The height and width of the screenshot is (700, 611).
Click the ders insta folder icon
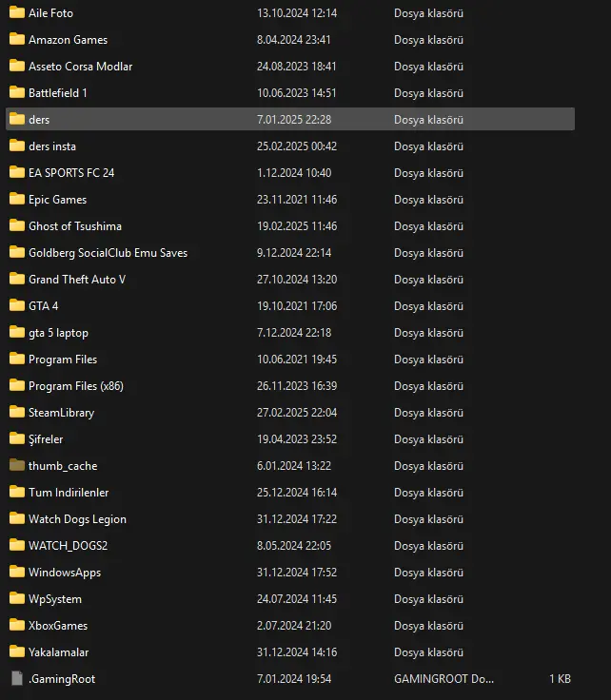pyautogui.click(x=17, y=146)
